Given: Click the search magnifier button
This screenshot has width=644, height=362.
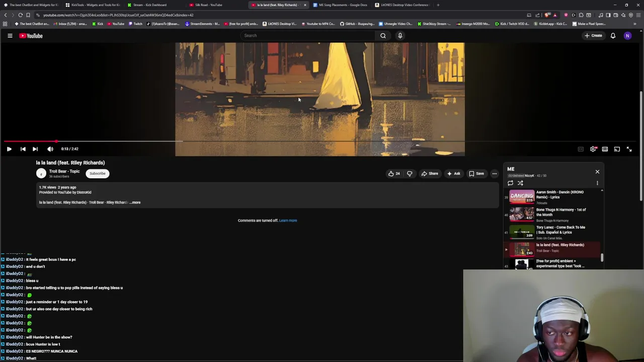Looking at the screenshot, I should pos(383,36).
